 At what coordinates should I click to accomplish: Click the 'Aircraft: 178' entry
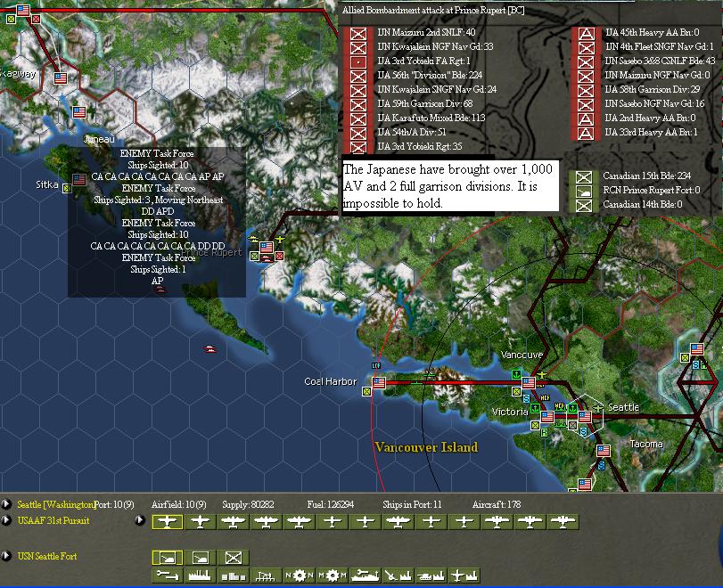click(497, 504)
